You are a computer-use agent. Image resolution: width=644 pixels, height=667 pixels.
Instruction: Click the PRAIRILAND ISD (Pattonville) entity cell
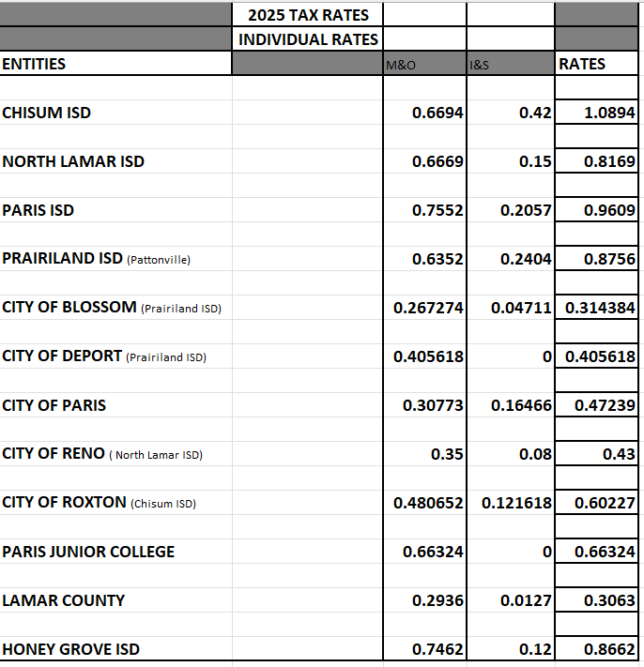[115, 259]
